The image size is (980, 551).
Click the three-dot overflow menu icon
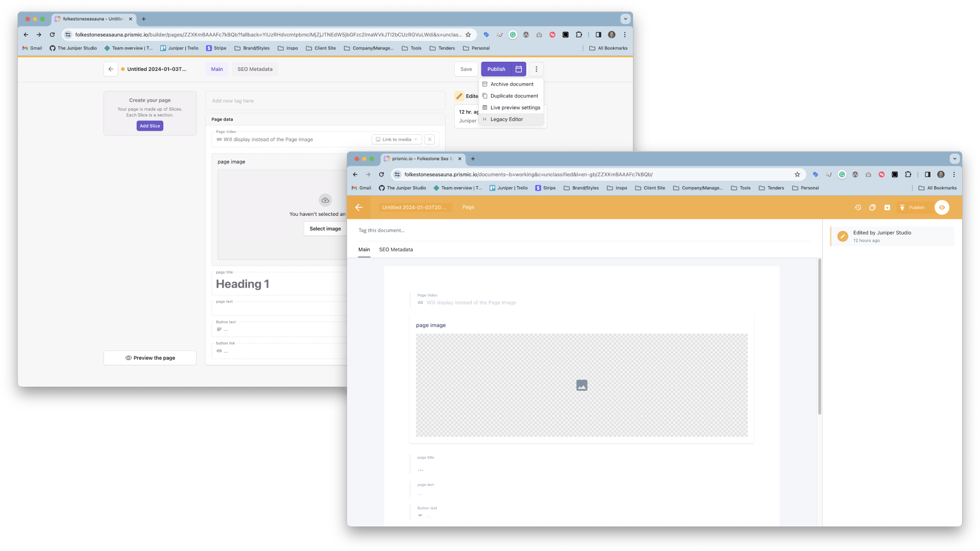pyautogui.click(x=536, y=69)
